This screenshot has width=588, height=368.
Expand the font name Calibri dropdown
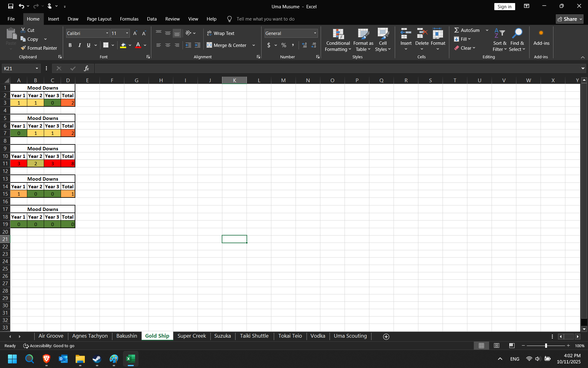[x=107, y=33]
